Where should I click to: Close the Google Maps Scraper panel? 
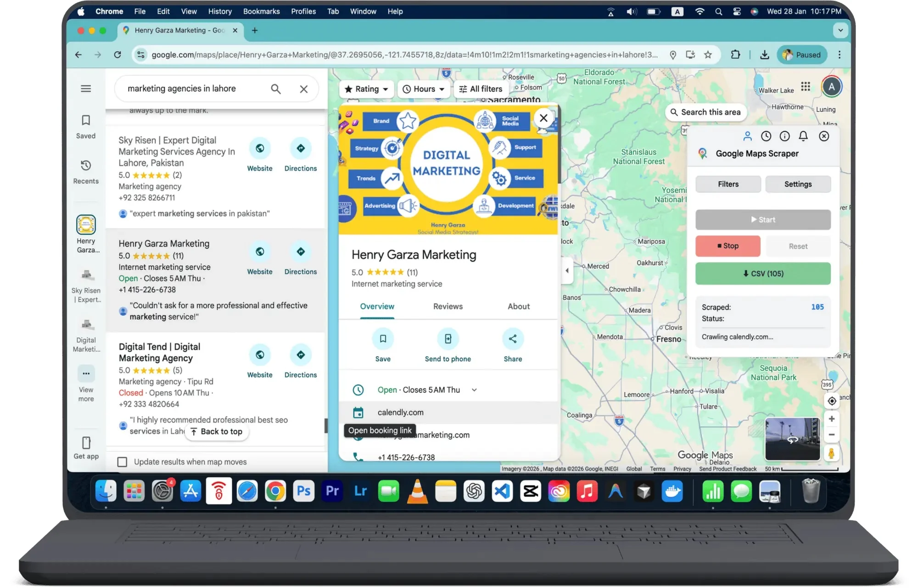coord(824,136)
